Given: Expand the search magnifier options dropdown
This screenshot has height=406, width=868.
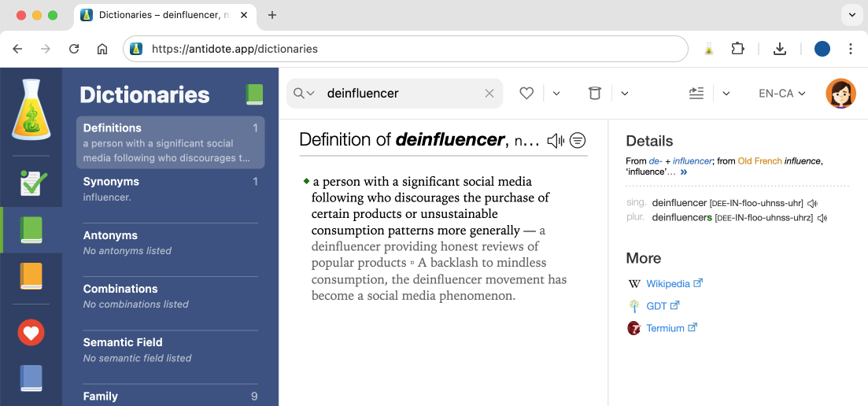Looking at the screenshot, I should (304, 94).
